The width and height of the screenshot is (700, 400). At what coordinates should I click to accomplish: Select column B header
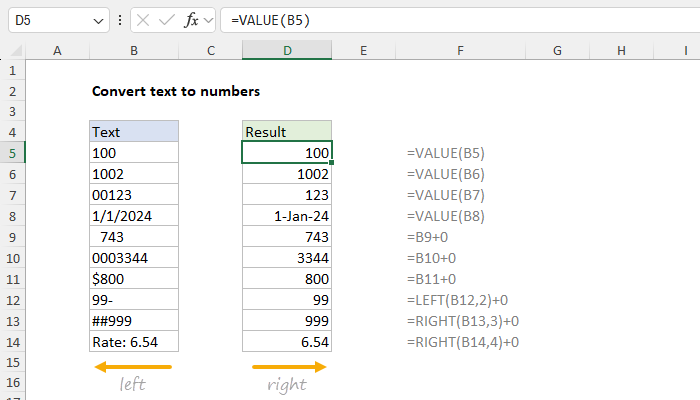[x=134, y=50]
